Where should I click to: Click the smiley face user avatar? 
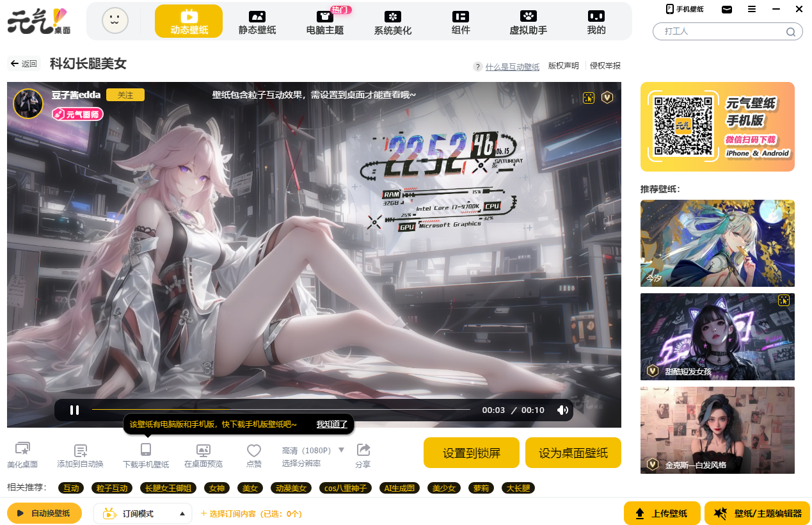tap(115, 20)
